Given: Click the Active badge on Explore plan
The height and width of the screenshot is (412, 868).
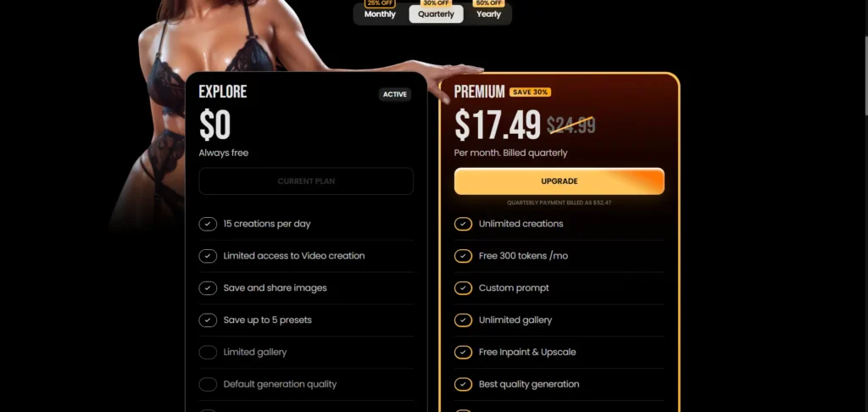Looking at the screenshot, I should [x=395, y=94].
